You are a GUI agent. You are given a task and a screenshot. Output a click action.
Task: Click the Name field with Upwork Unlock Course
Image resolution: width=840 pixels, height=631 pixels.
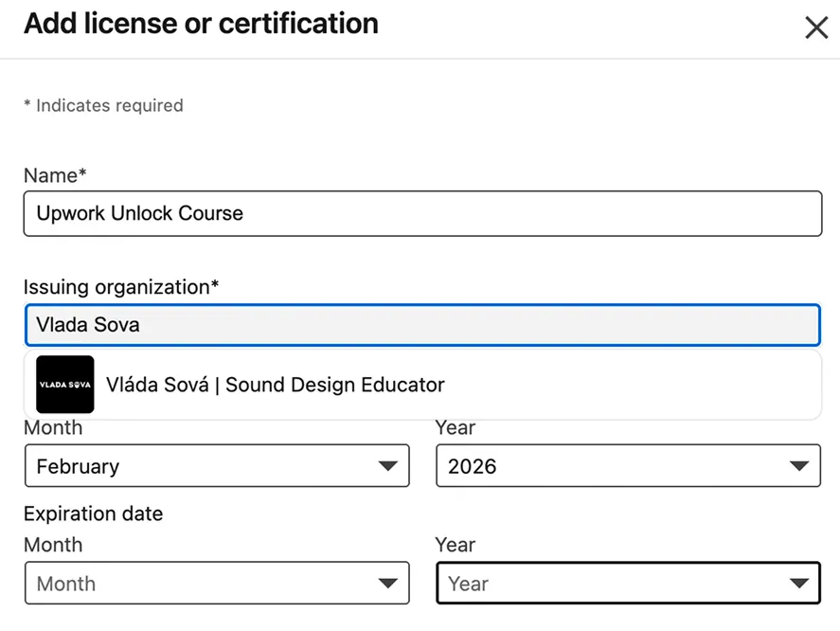422,213
